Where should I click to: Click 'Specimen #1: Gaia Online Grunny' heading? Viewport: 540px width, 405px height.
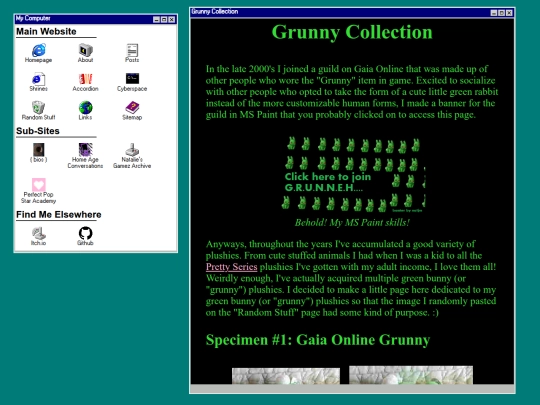[318, 340]
